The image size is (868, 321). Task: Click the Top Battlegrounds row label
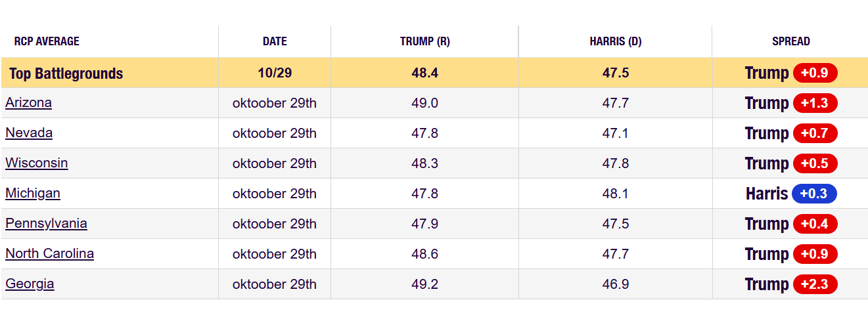66,73
